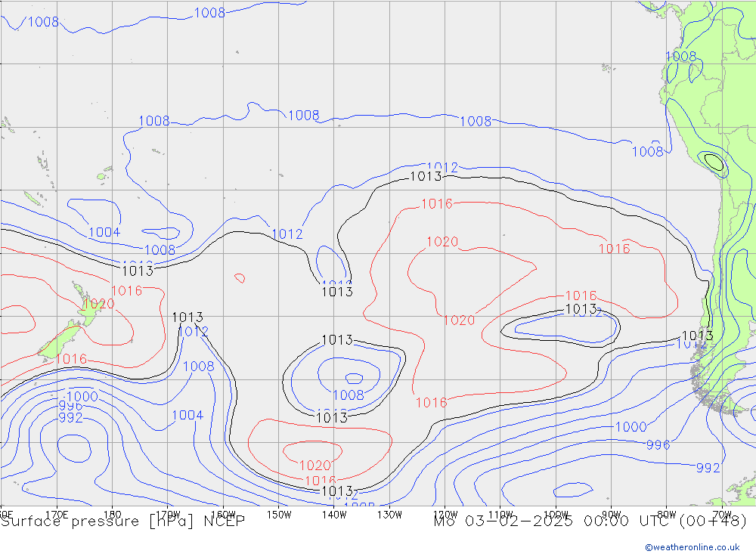Viewport: 756px width, 554px height.
Task: Select the 170E longitude axis label
Action: (57, 515)
